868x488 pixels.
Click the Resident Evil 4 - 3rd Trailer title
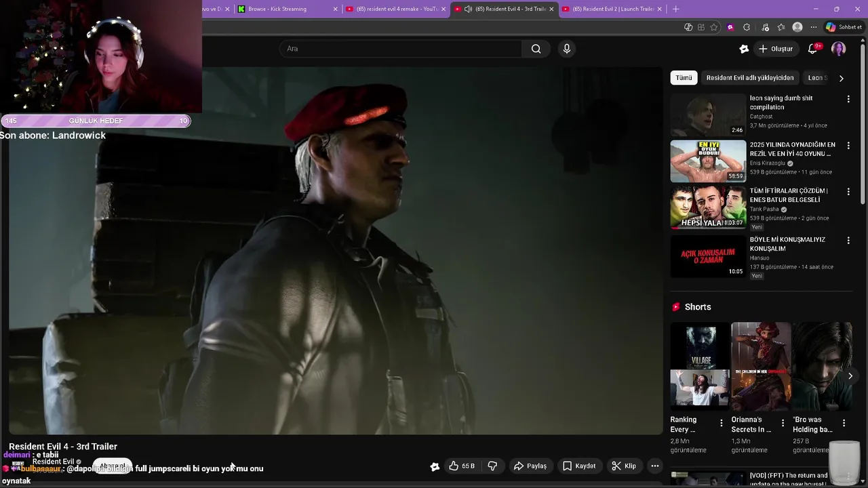point(63,447)
